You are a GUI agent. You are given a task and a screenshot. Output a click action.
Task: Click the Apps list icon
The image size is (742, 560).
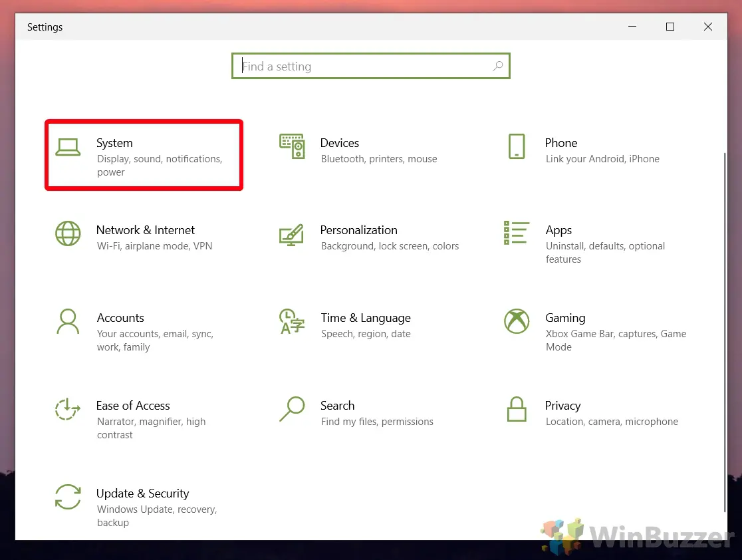point(517,233)
